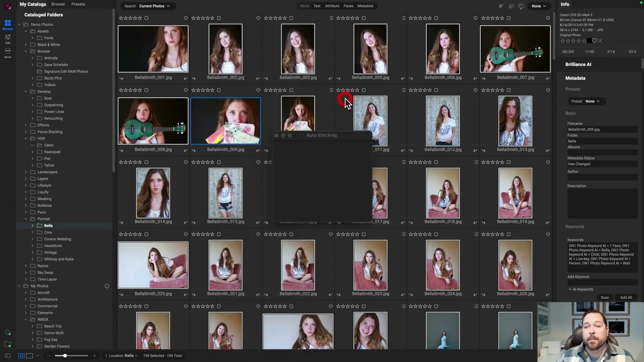
Task: Collapse the Demo Photos folder
Action: pos(19,24)
